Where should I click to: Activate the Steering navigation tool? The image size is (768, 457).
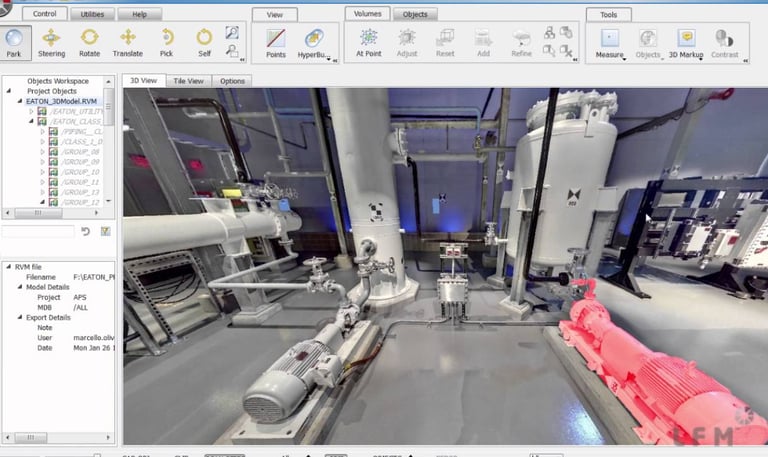coord(51,43)
